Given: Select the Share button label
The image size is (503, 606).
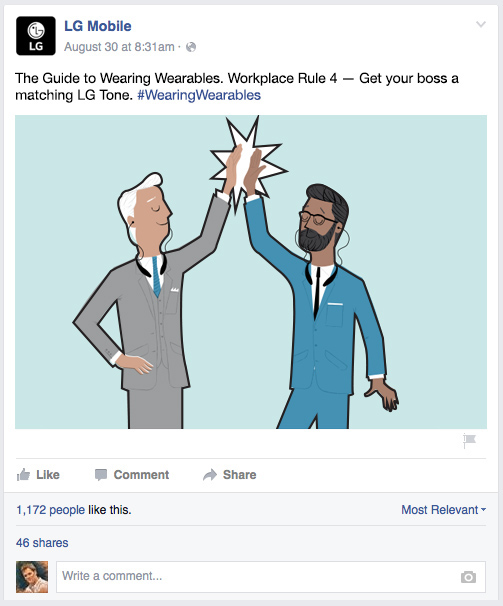Looking at the screenshot, I should pos(239,475).
